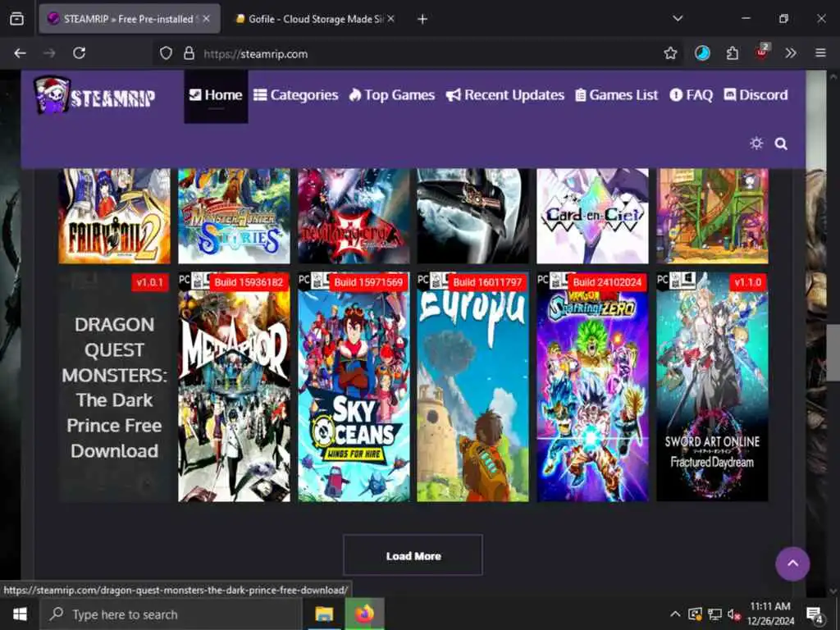
Task: Open Dragon Quest Monsters: The Dark Prince card
Action: point(115,387)
